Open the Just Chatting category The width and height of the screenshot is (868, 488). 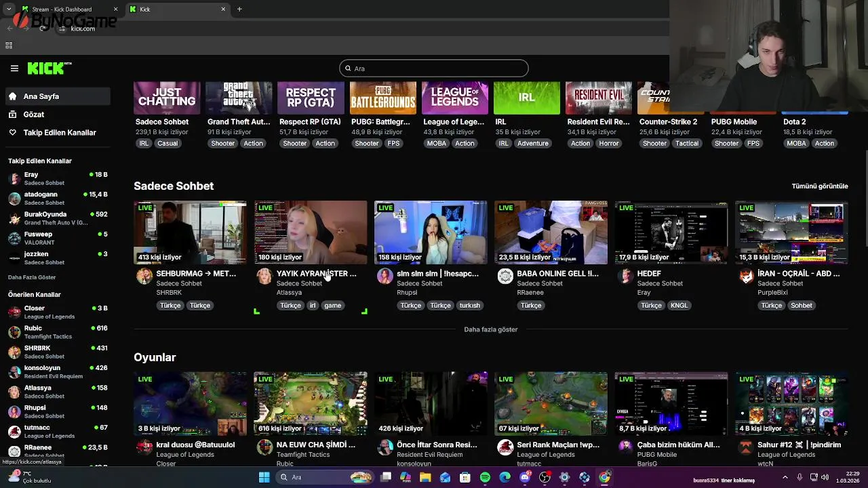coord(167,98)
